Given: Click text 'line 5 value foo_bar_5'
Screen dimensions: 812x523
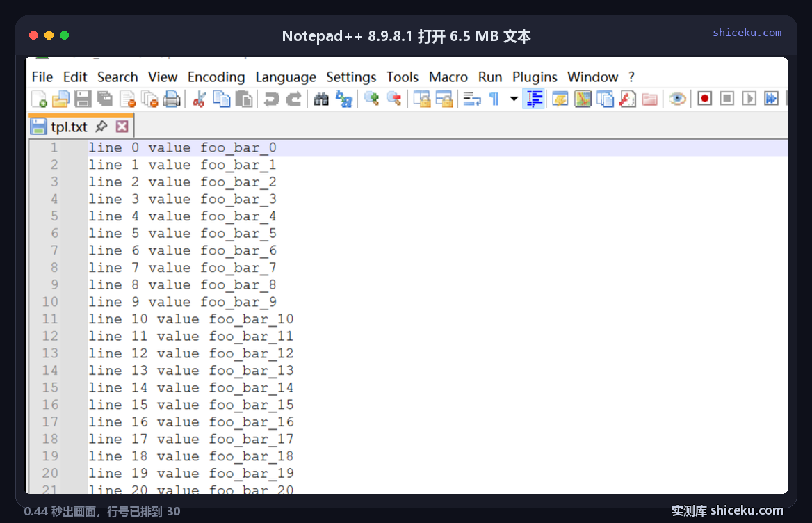Looking at the screenshot, I should (182, 234).
